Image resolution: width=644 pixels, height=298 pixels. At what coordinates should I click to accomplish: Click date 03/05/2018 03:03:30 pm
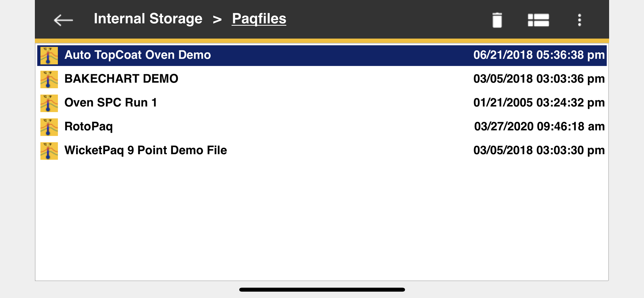[539, 150]
